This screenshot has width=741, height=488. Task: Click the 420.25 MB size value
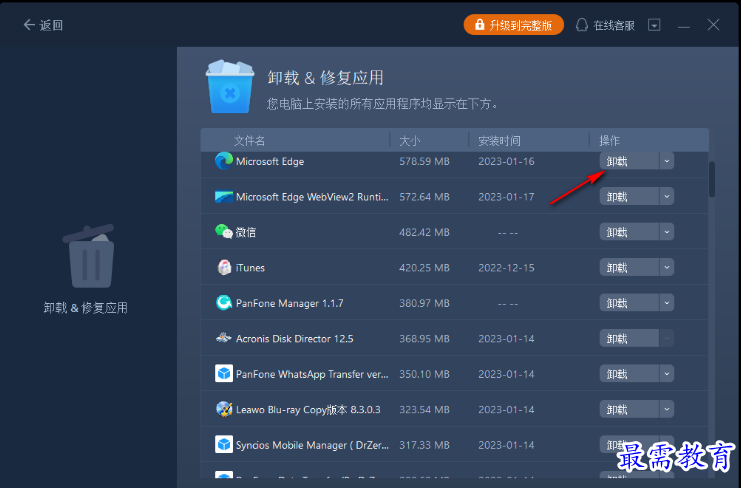424,267
